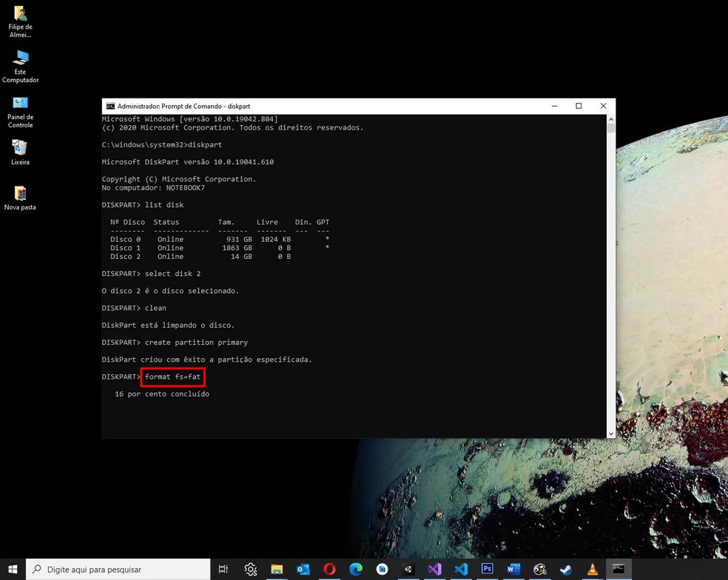Select the Este Computador desktop icon

tap(20, 67)
